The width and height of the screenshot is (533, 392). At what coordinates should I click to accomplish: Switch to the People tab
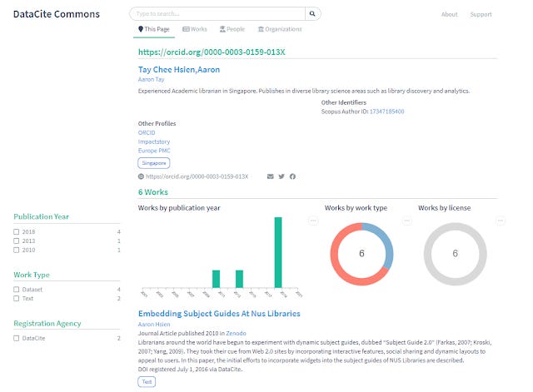(232, 29)
